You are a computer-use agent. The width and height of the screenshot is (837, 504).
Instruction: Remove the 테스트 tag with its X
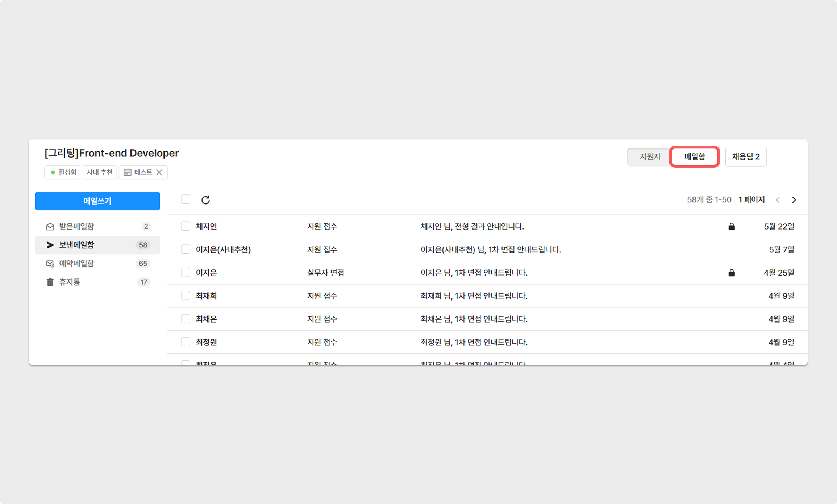coord(159,172)
